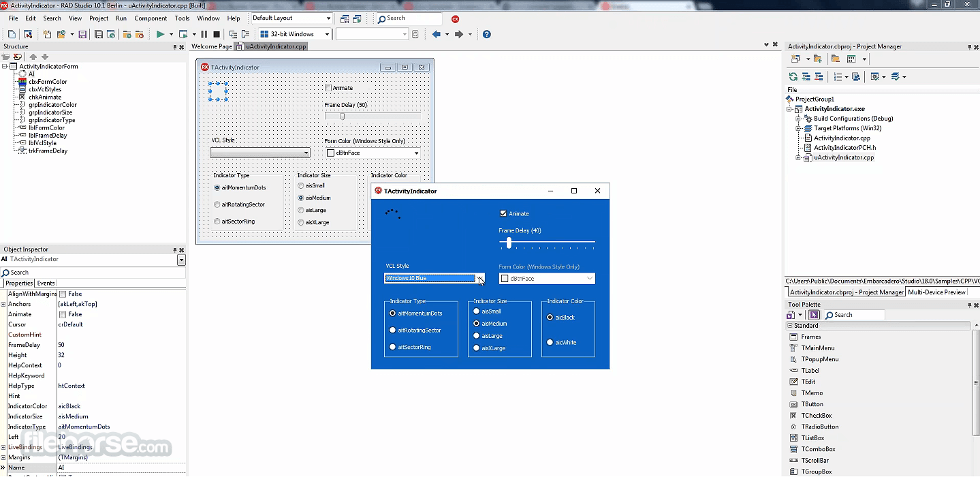Open the Component menu

coord(151,18)
